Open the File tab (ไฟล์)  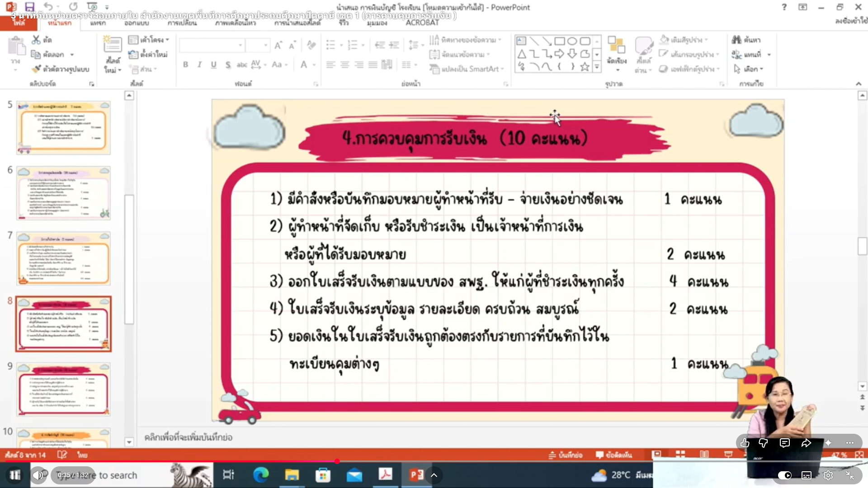point(19,23)
